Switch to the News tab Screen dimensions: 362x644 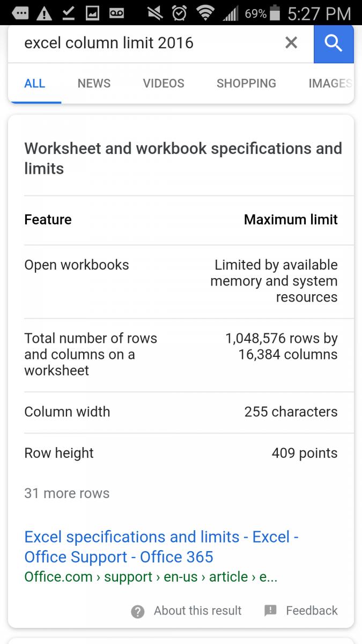pos(94,83)
